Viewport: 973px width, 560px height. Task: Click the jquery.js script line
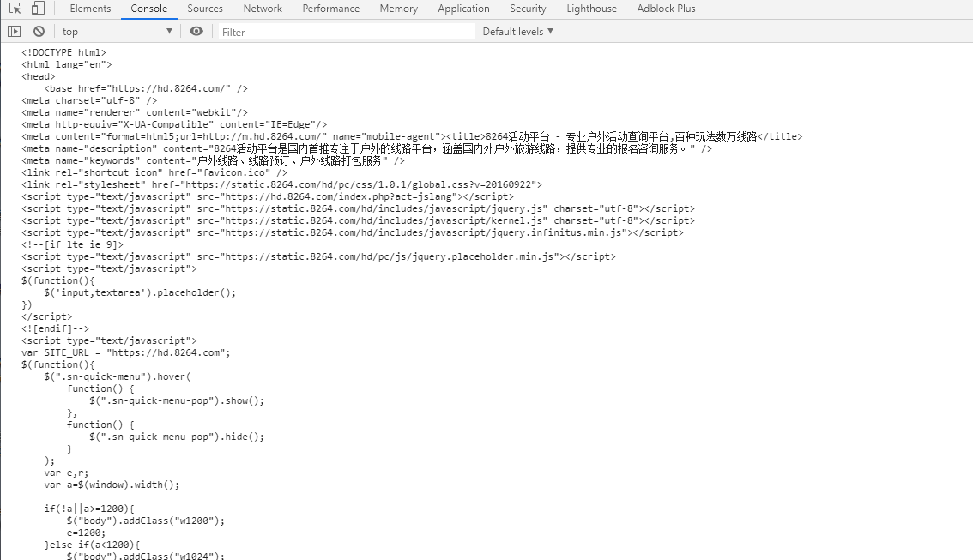[358, 209]
